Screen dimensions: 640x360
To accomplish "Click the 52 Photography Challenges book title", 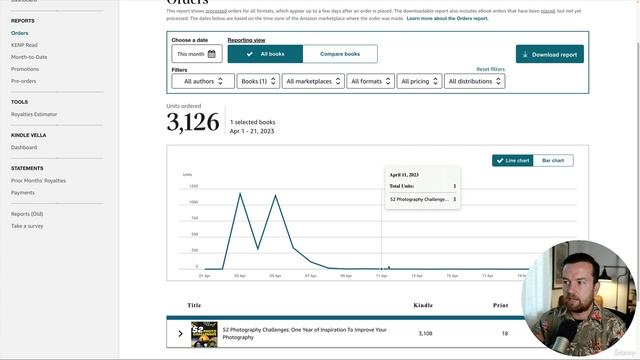I will [x=304, y=333].
